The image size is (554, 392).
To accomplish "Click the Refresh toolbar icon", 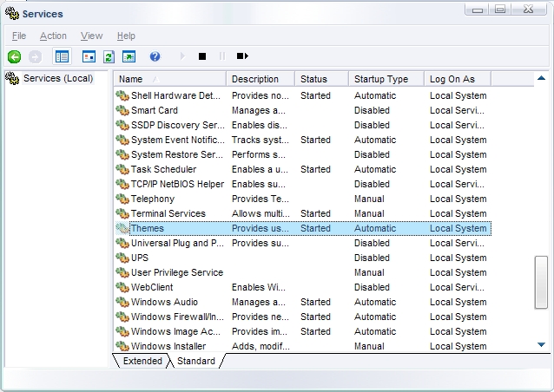I will coord(109,56).
